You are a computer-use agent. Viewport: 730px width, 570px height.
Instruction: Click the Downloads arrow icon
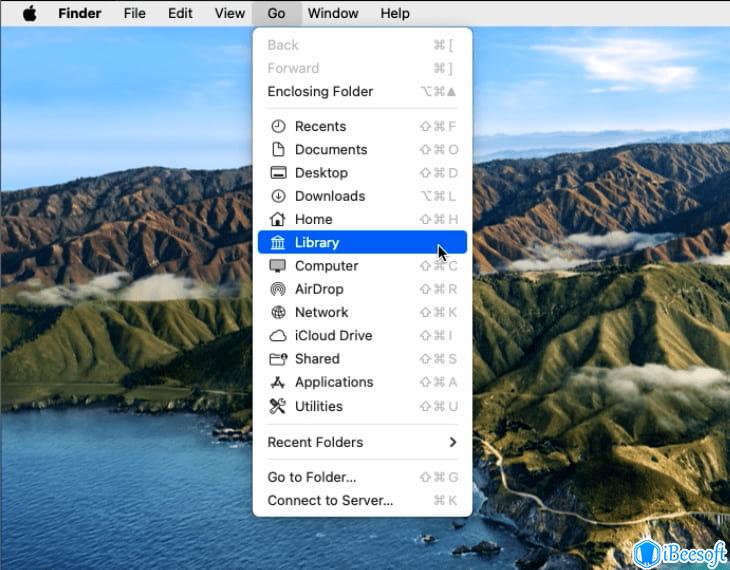point(277,196)
